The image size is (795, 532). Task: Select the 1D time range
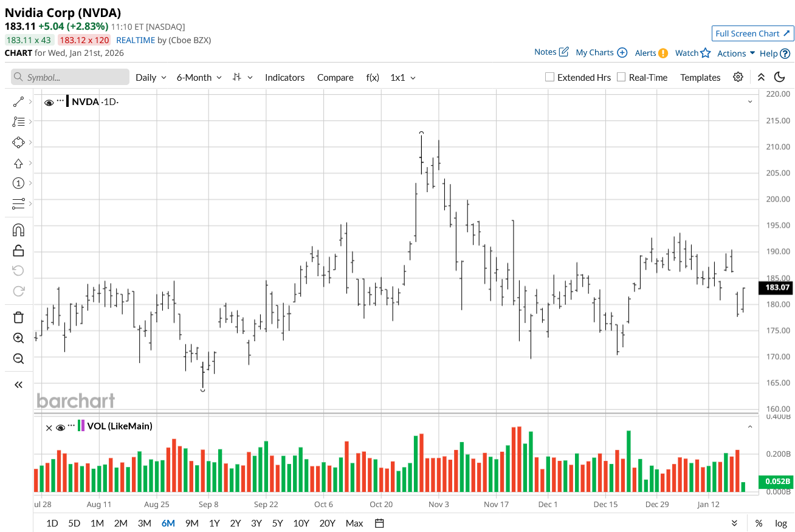tap(52, 523)
